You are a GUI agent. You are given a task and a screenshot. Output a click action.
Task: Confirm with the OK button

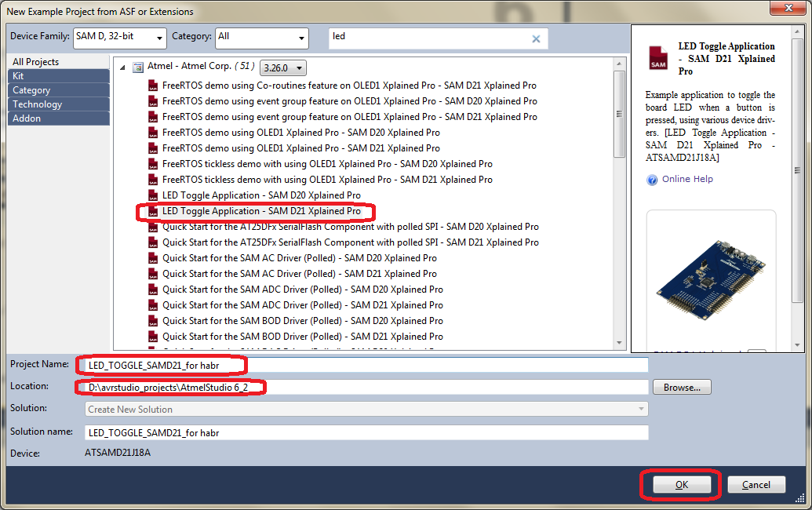(x=682, y=485)
